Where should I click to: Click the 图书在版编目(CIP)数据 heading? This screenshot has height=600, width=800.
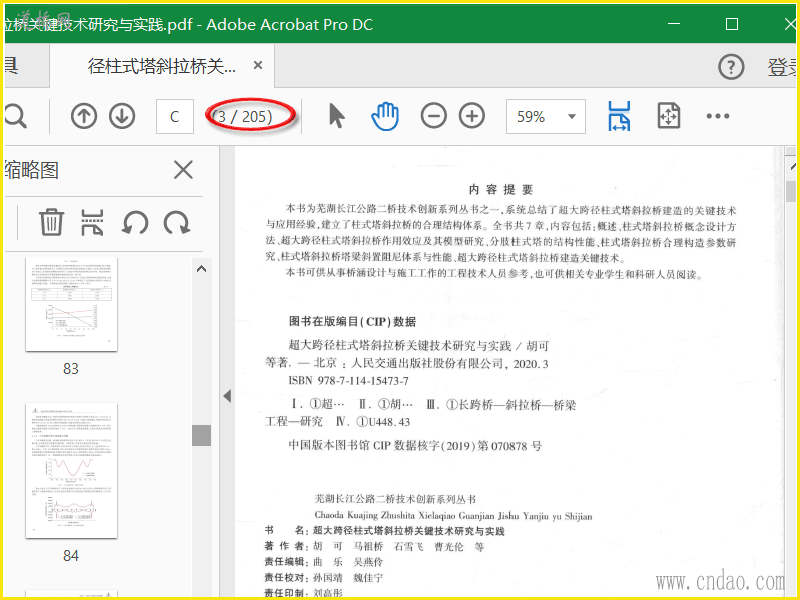point(352,321)
